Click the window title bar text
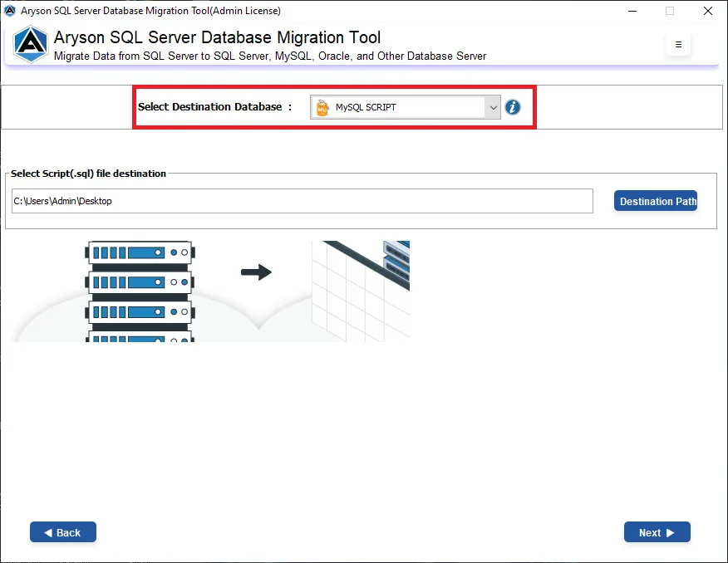This screenshot has height=563, width=728. coord(150,11)
